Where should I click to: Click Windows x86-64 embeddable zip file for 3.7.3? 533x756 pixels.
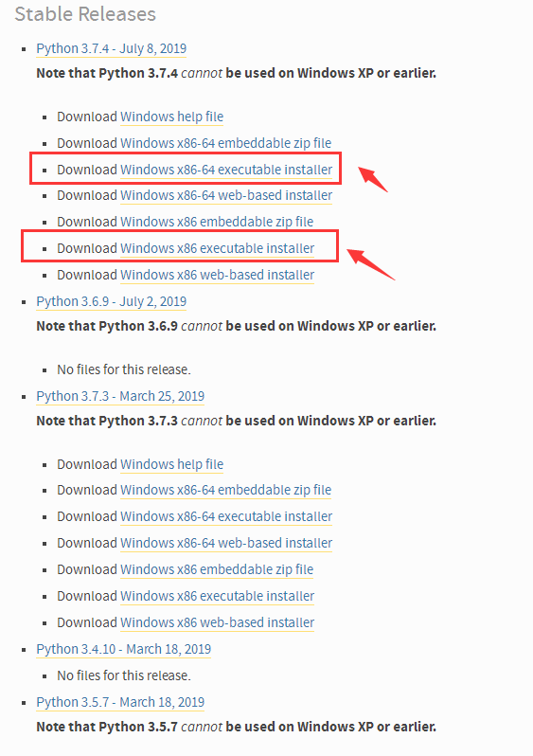tap(225, 490)
